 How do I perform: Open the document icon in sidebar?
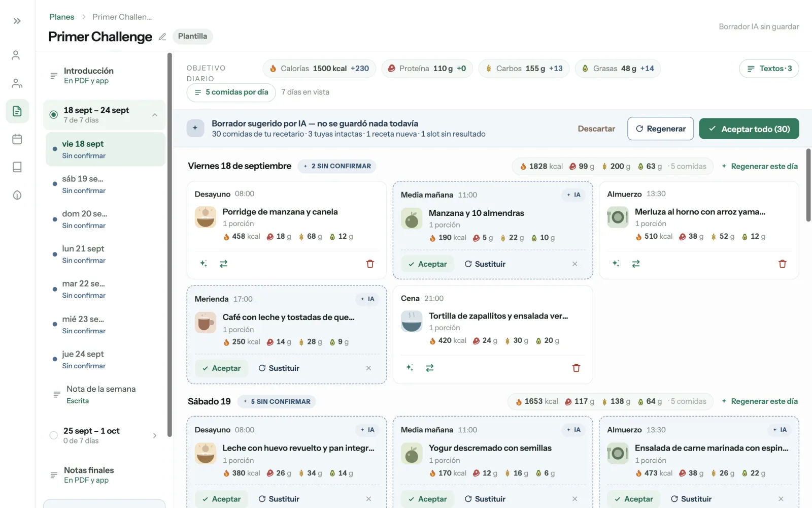[17, 111]
